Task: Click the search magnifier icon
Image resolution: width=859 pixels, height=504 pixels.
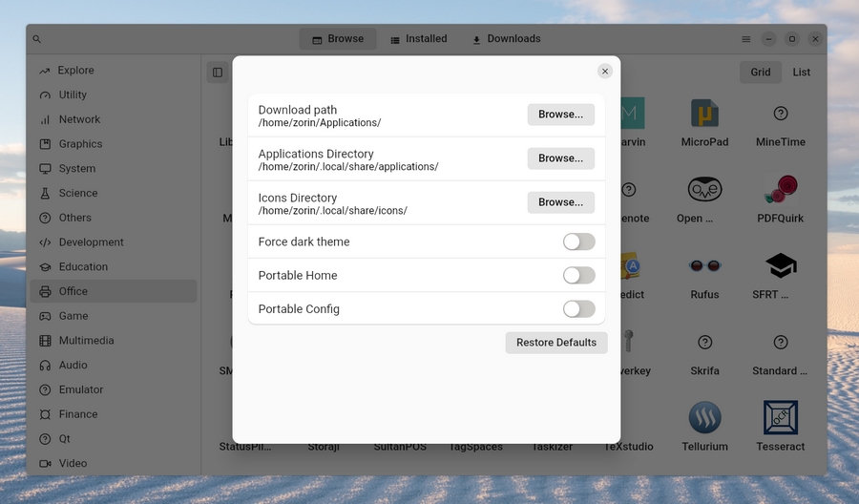Action: 37,39
